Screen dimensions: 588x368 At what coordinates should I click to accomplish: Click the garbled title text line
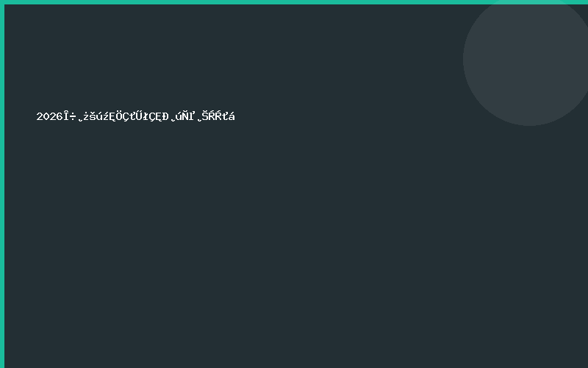tap(136, 116)
